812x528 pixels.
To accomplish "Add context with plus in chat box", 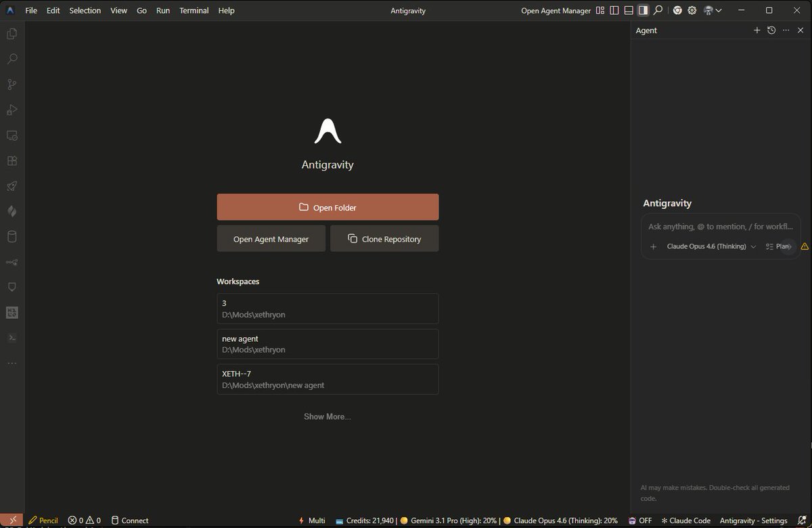I will (653, 247).
